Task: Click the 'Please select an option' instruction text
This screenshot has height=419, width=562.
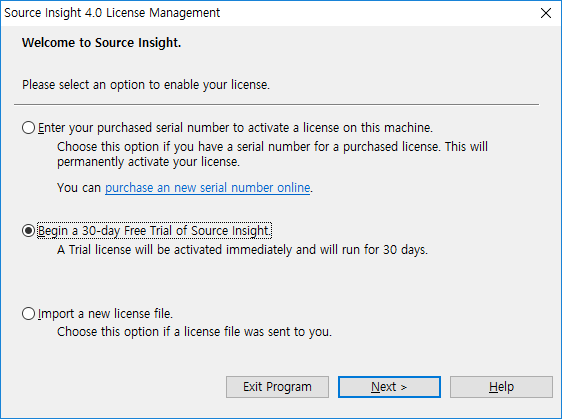Action: (146, 85)
